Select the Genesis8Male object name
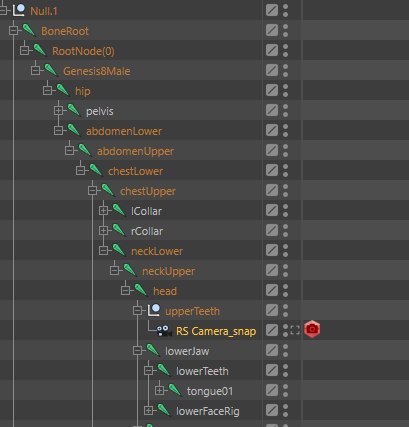Viewport: 409px width, 427px height. pyautogui.click(x=97, y=71)
